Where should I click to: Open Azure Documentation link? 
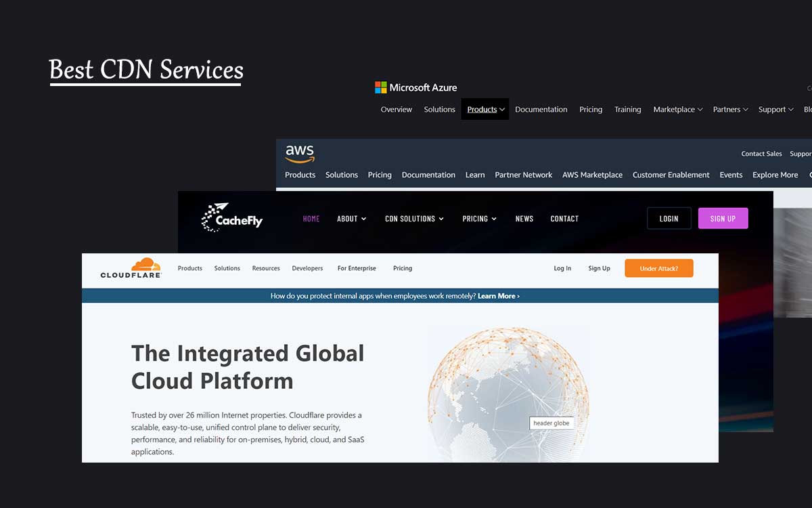pyautogui.click(x=541, y=109)
